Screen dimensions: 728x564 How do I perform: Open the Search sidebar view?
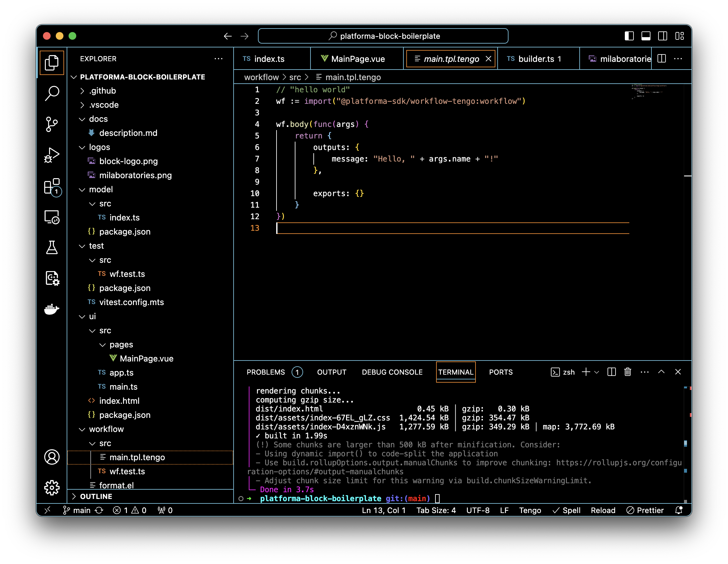[52, 93]
